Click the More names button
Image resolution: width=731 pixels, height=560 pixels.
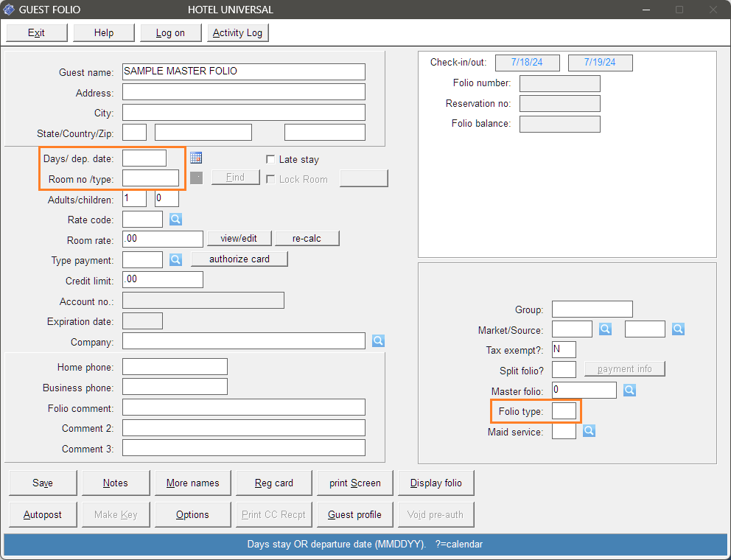[x=193, y=483]
